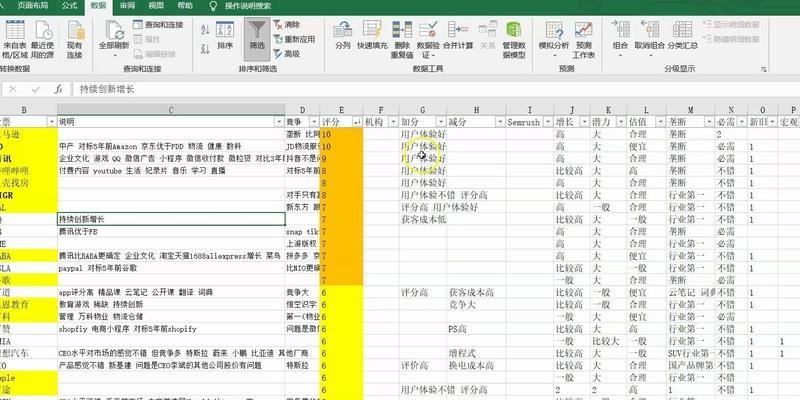Select column I header
Screen dimensions: 800x400
[530, 110]
